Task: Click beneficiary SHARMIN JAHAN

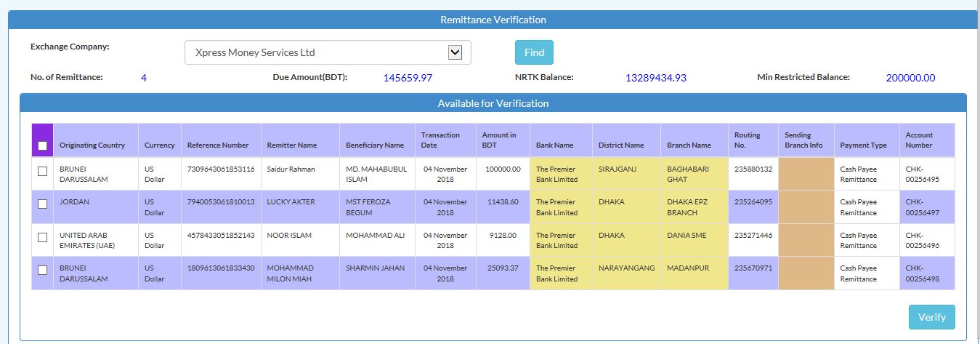Action: (375, 268)
